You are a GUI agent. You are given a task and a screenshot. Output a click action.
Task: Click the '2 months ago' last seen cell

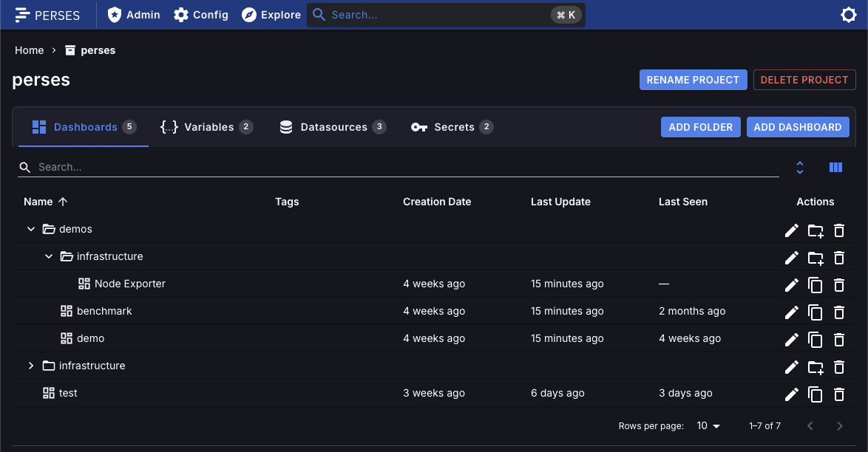point(692,311)
